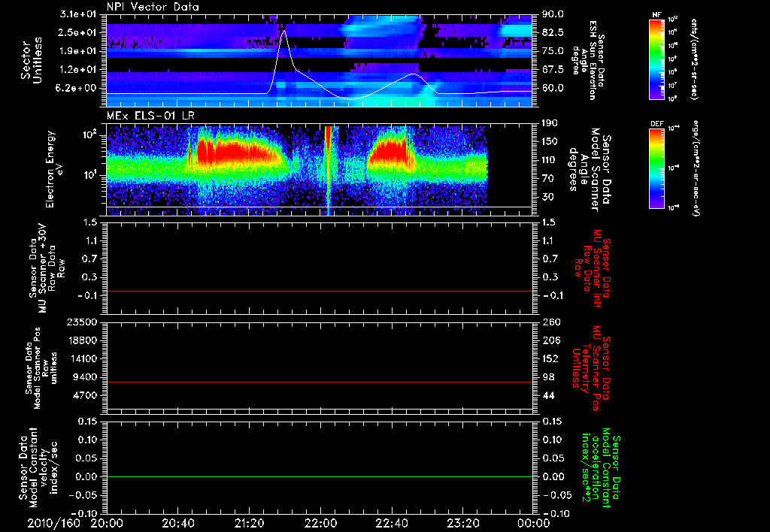Click the Sector Unitless axis label

coord(30,60)
